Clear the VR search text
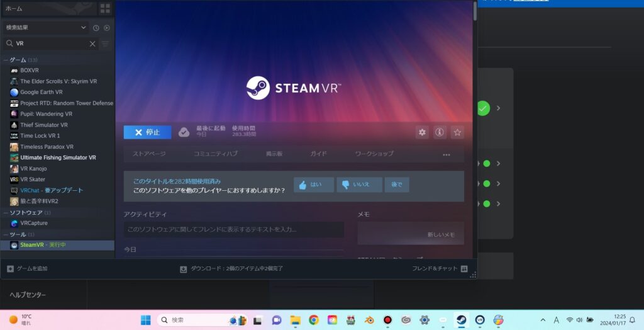644x330 pixels. pyautogui.click(x=92, y=44)
